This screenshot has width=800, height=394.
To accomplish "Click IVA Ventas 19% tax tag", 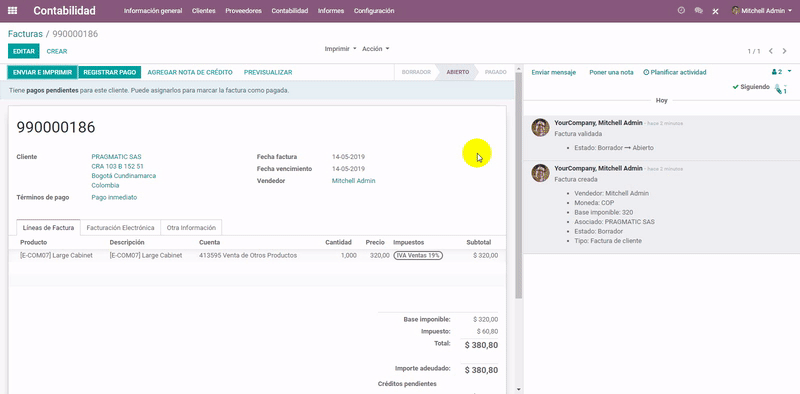I will pyautogui.click(x=418, y=255).
